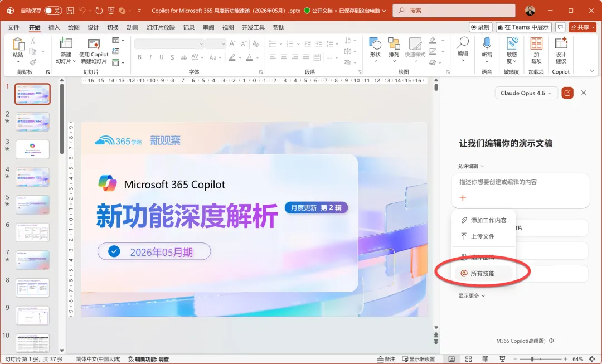Click Present in Teams button

tap(523, 27)
